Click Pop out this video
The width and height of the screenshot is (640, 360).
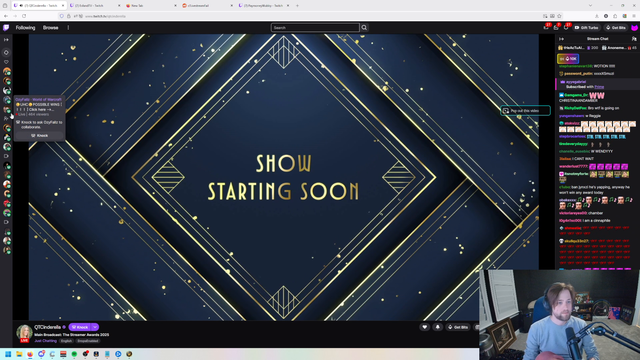coord(525,111)
